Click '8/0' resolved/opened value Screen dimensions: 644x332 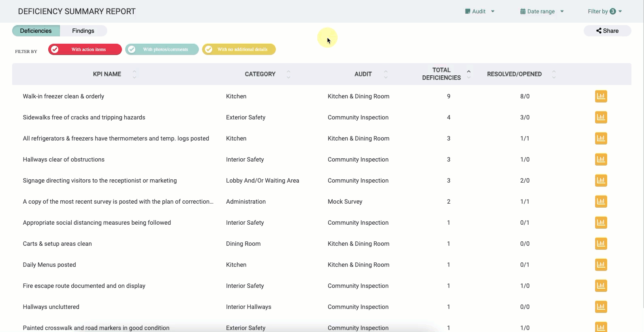(x=525, y=96)
